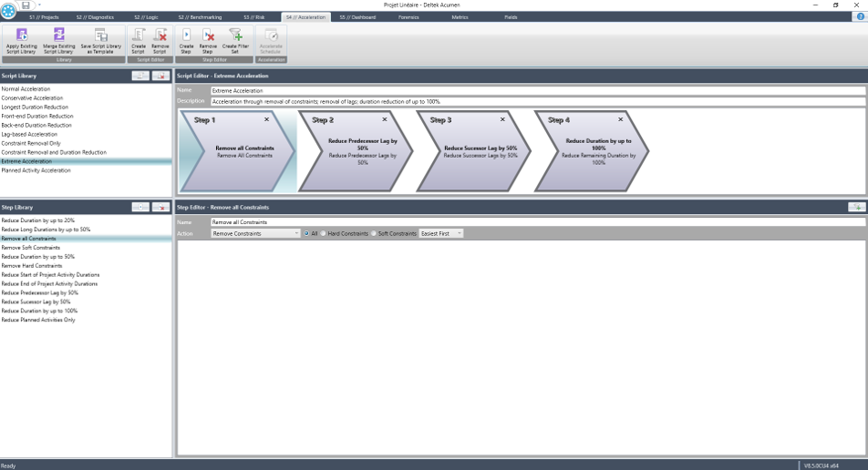This screenshot has height=470, width=868.
Task: Switch to S1 // Projects tab
Action: 44,17
